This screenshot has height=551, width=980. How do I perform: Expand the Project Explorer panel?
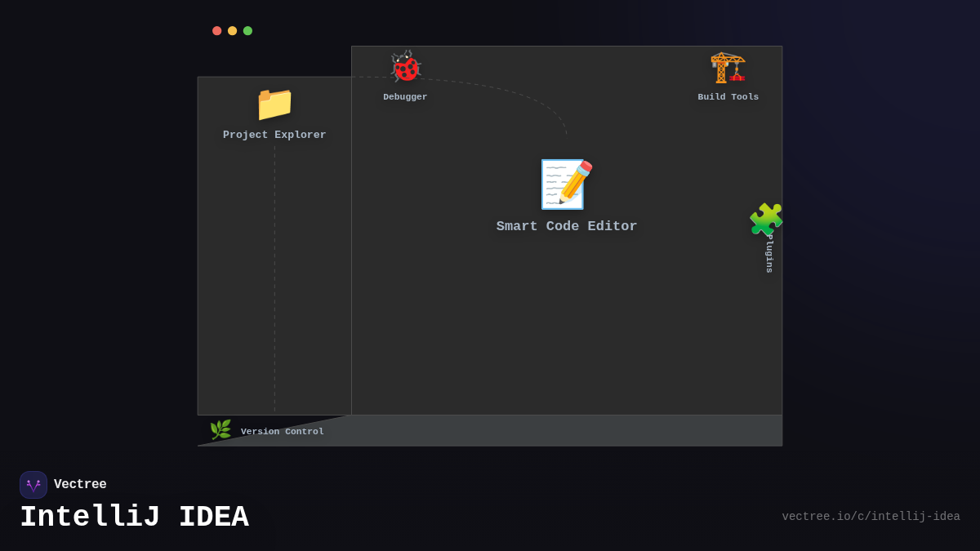coord(274,245)
